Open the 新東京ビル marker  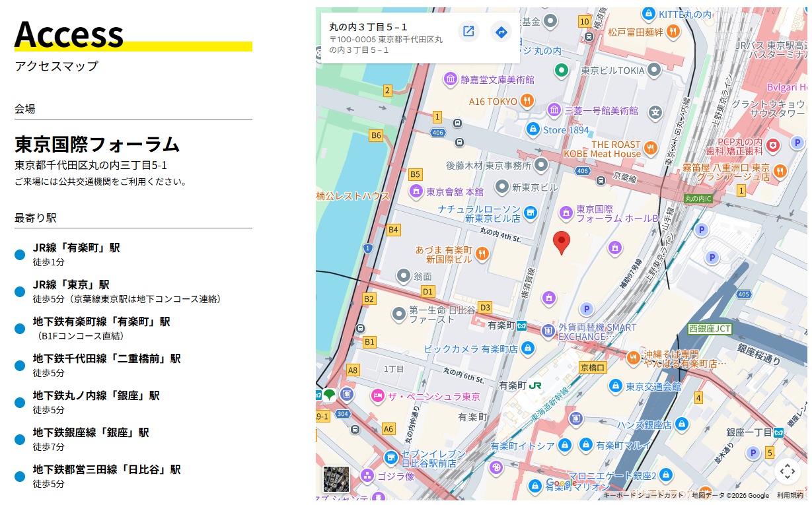tap(502, 187)
